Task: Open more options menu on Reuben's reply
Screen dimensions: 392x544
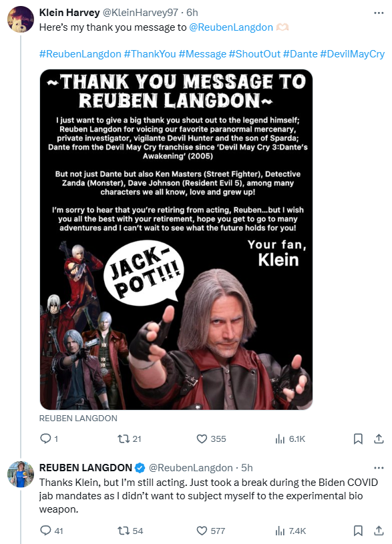Action: [x=379, y=468]
